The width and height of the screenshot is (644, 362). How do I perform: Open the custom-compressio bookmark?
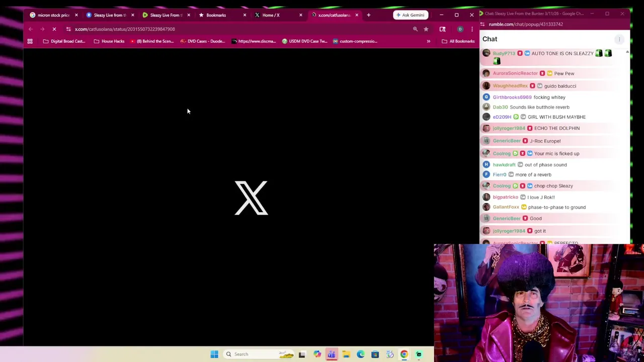(355, 41)
